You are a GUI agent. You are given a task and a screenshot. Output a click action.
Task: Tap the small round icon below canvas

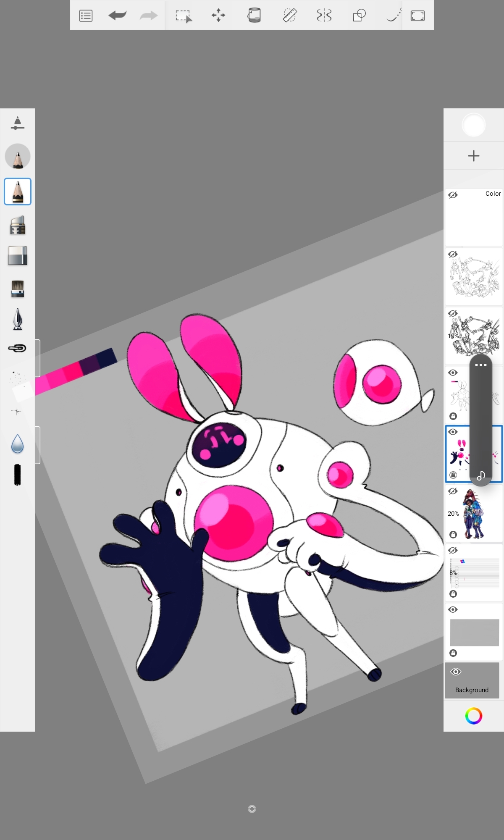pos(252,809)
